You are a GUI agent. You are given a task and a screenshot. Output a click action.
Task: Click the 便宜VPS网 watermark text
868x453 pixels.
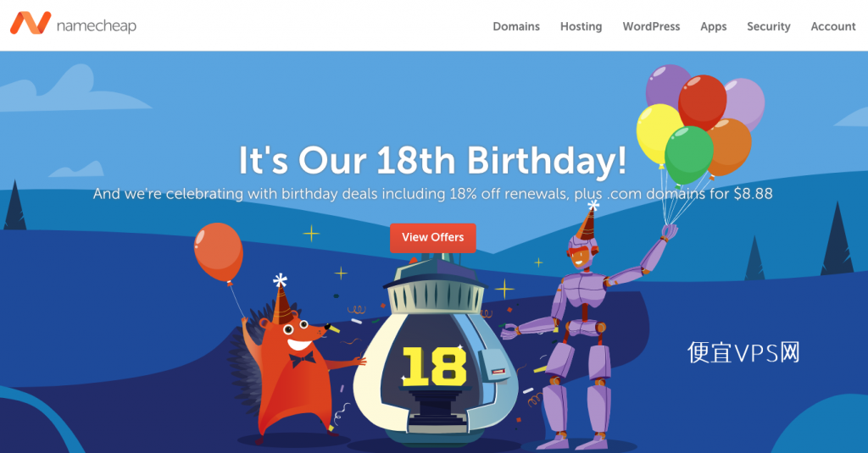pos(743,352)
